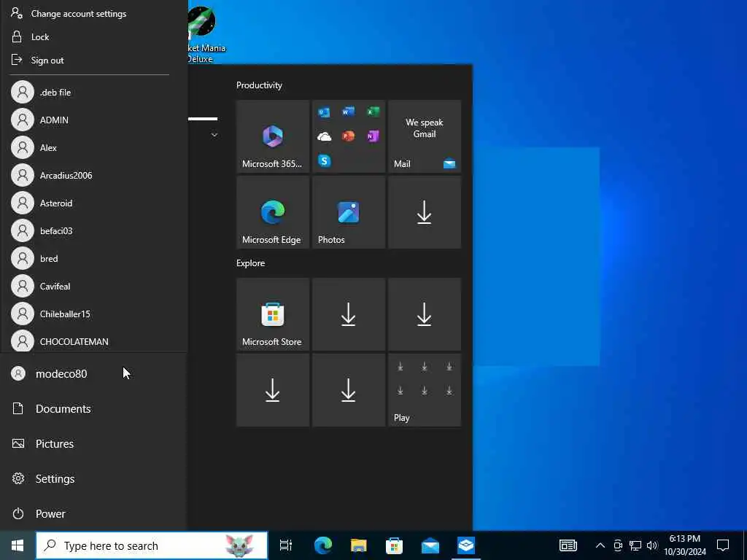This screenshot has width=747, height=560.
Task: Open News and interests widget
Action: 568,545
